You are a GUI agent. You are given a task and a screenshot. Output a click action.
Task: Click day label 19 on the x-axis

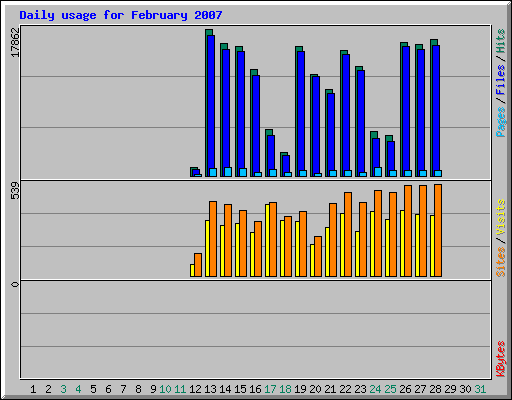pos(300,389)
